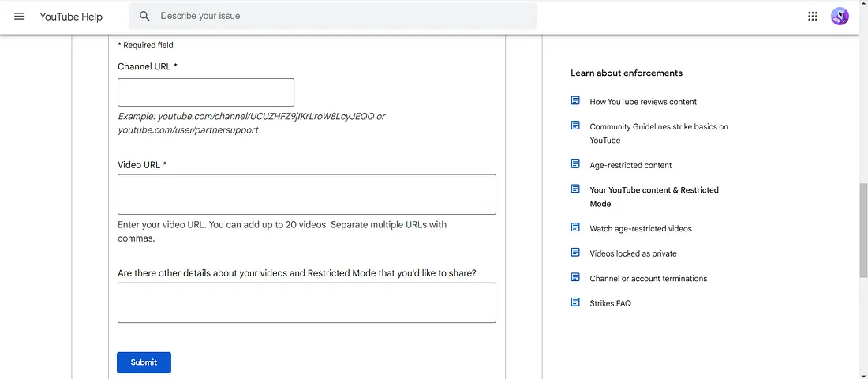Viewport: 868px width, 379px height.
Task: Click article icon beside Watch age-restricted videos
Action: (x=575, y=227)
